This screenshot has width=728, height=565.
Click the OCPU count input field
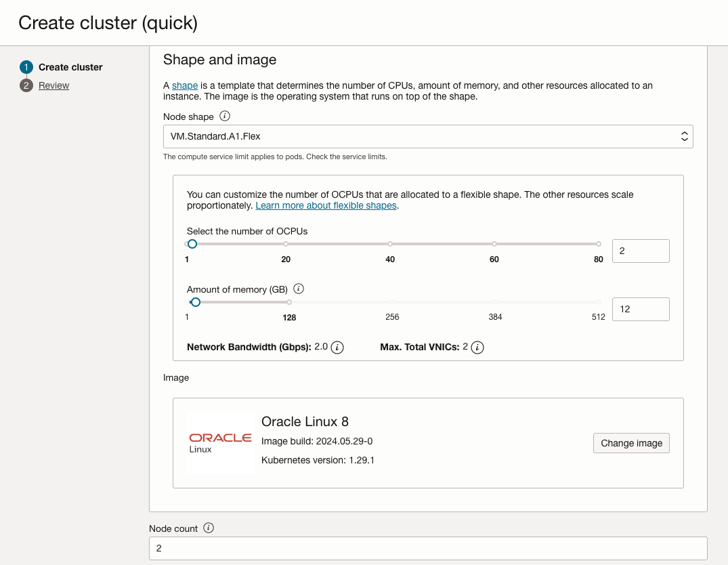point(640,251)
